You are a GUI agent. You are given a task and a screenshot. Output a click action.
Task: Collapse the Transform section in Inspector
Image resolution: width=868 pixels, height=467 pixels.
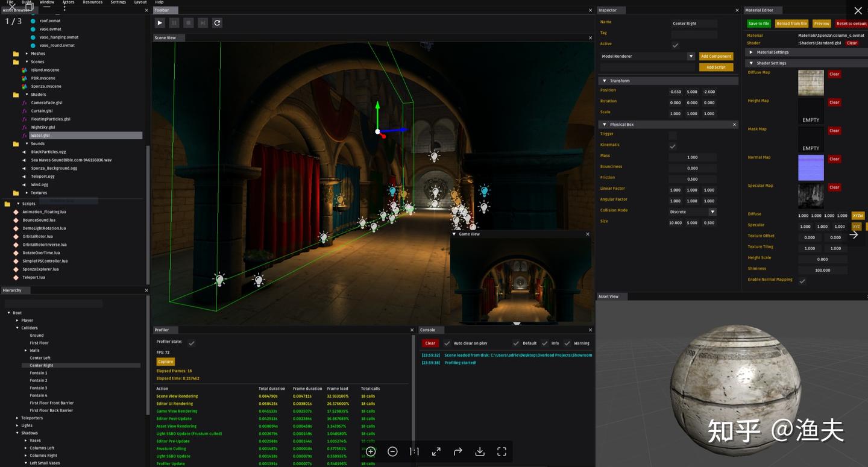[605, 80]
